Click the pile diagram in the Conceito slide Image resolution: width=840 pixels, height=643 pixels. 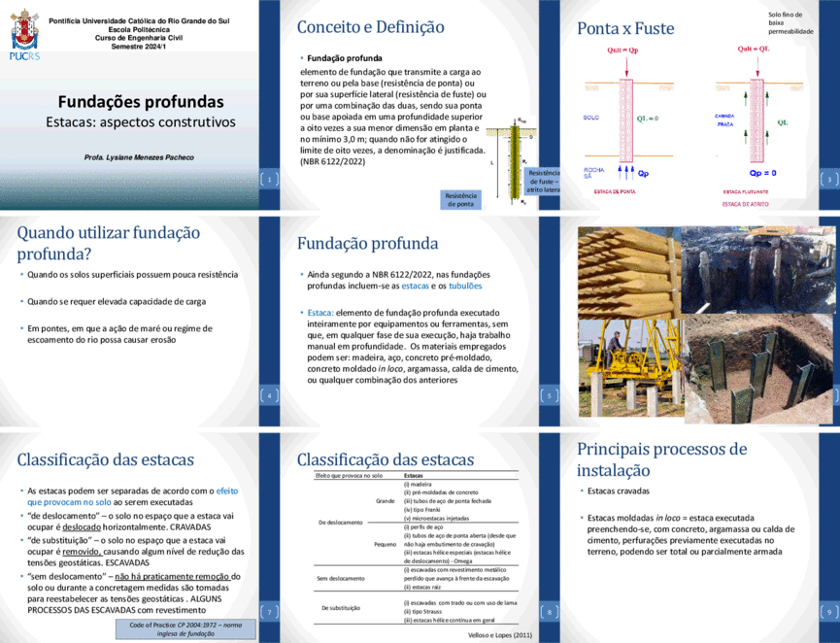pyautogui.click(x=513, y=162)
